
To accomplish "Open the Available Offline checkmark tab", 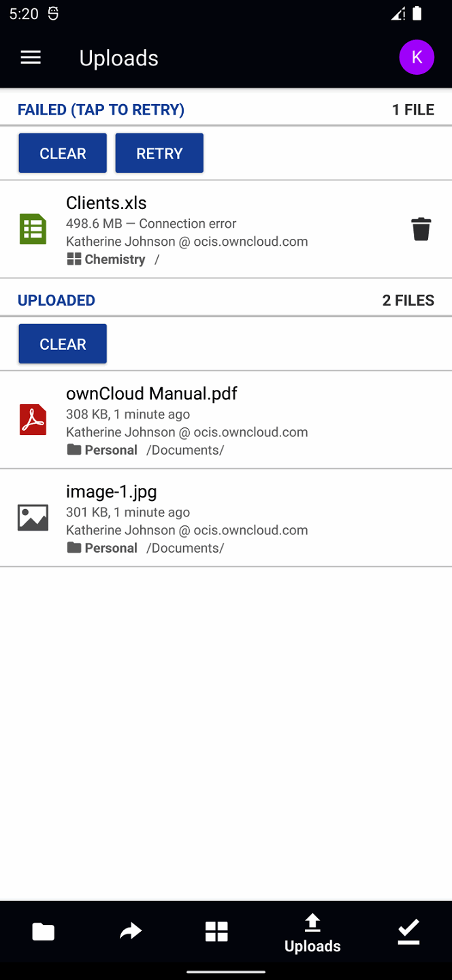I will coord(408,931).
